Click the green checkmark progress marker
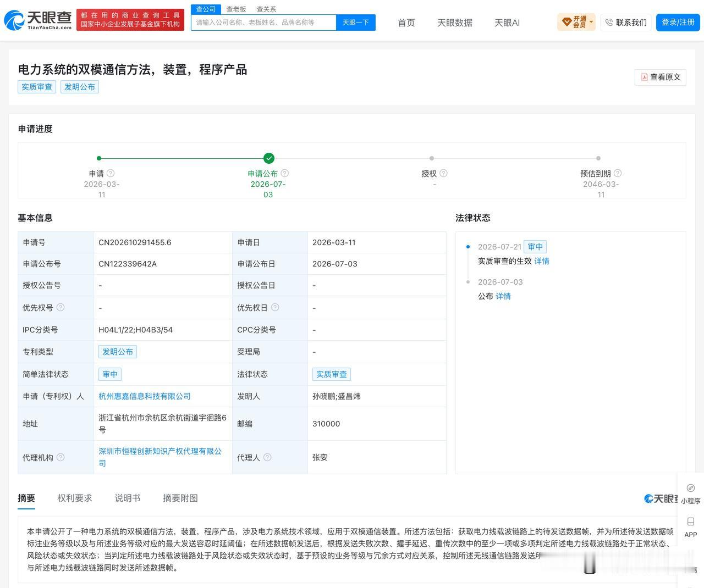Viewport: 704px width, 588px height. (269, 158)
